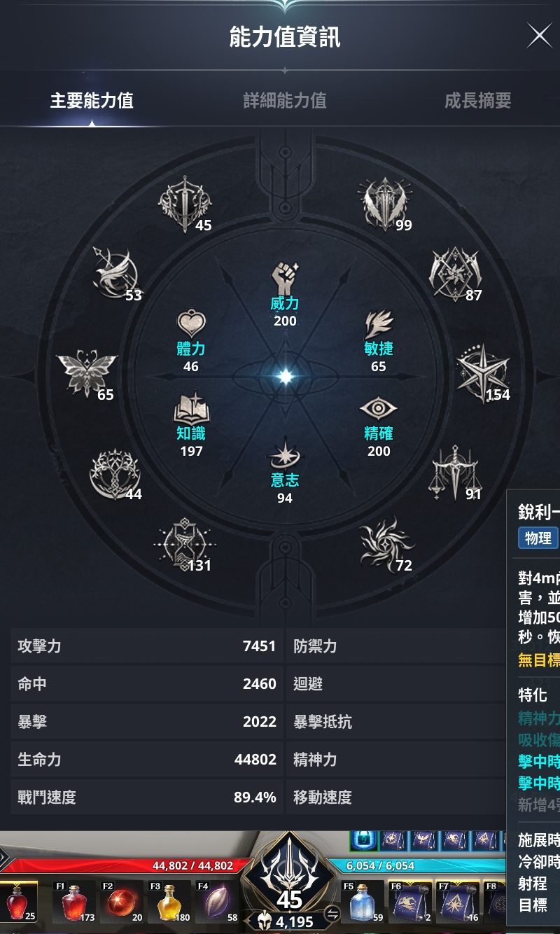Click the butterfly emblem showing 65

(85, 373)
